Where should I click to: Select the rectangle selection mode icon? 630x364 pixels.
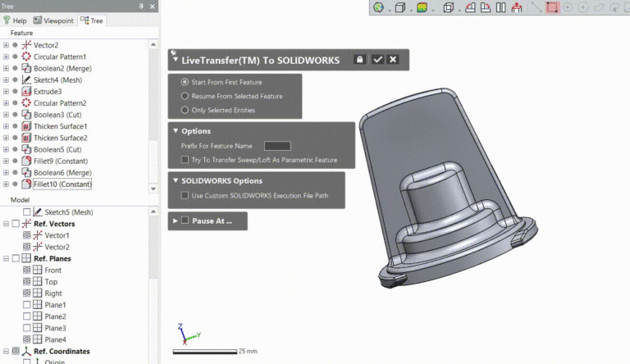point(552,7)
